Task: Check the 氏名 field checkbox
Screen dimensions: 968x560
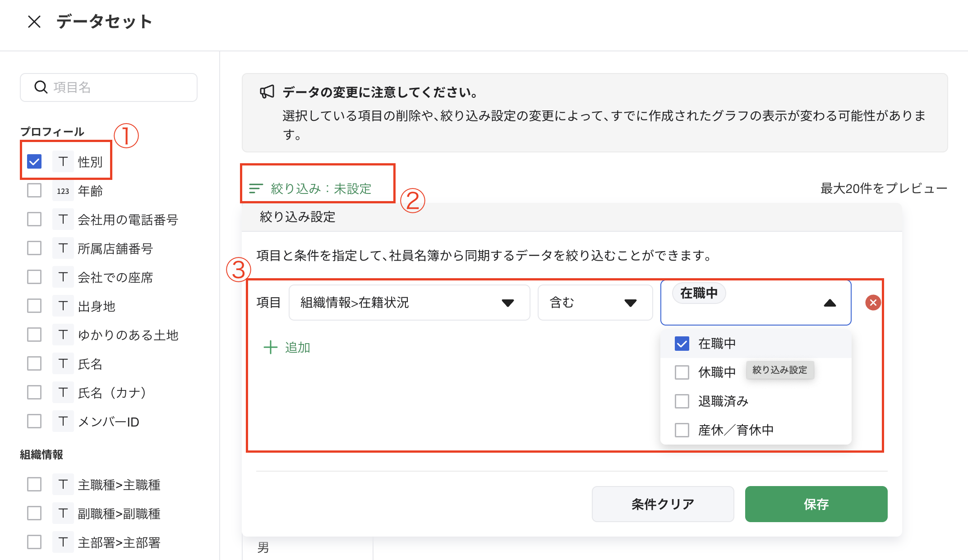Action: tap(34, 363)
